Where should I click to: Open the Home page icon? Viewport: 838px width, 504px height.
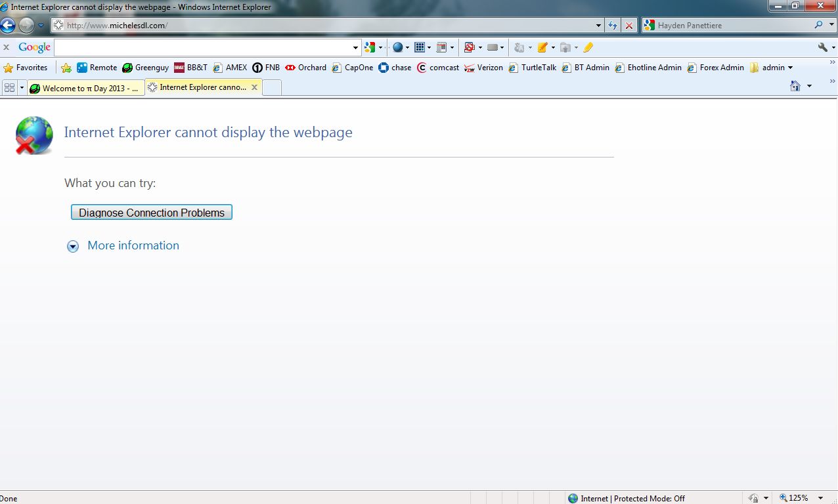(x=795, y=86)
